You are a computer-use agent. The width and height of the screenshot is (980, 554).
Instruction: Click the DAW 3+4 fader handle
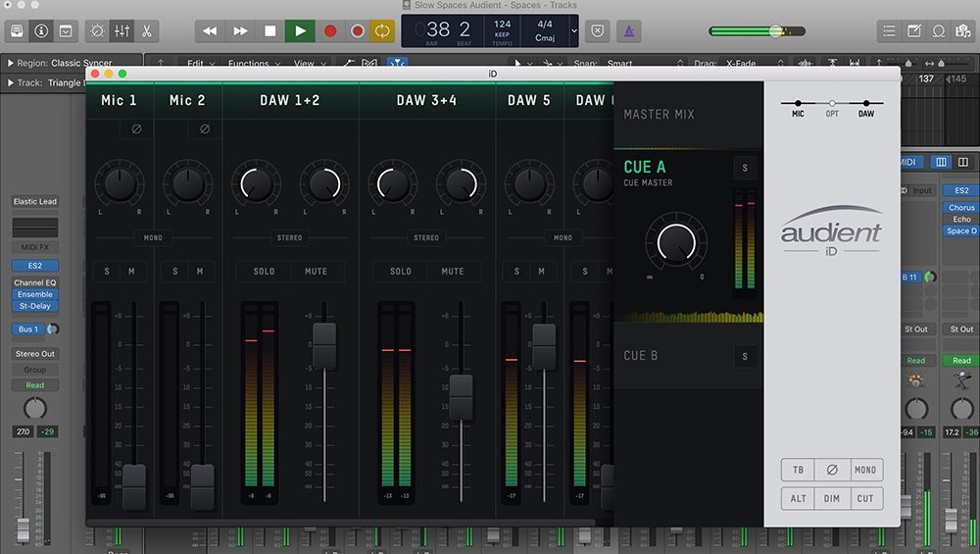point(462,398)
